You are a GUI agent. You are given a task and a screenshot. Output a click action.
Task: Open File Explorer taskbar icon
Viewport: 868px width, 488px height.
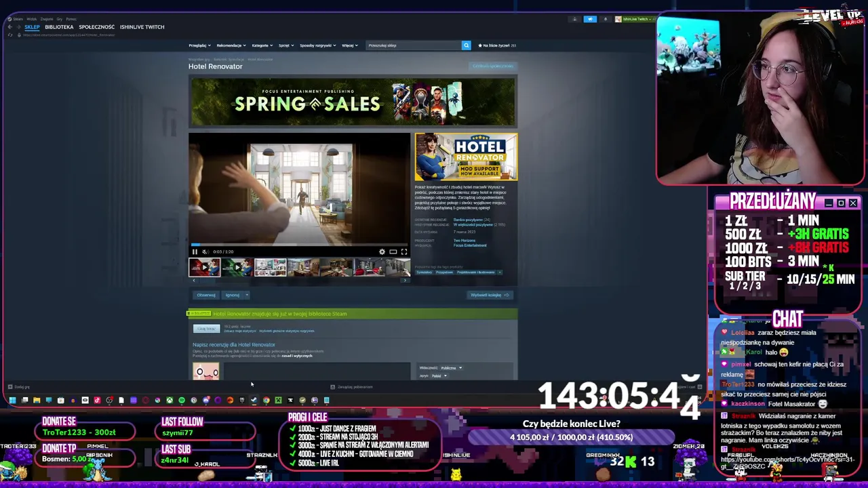(37, 401)
